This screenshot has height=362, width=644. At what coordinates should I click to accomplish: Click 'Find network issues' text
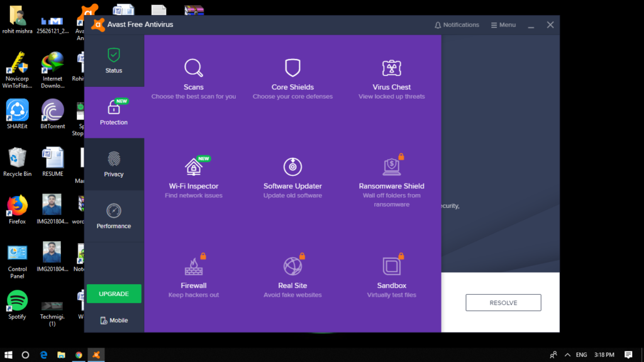pos(194,195)
